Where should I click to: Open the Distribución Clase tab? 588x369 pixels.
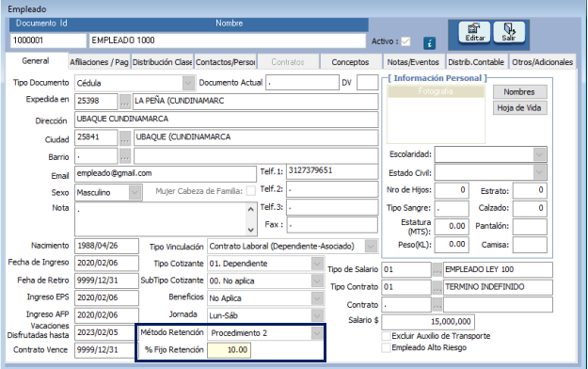[162, 62]
